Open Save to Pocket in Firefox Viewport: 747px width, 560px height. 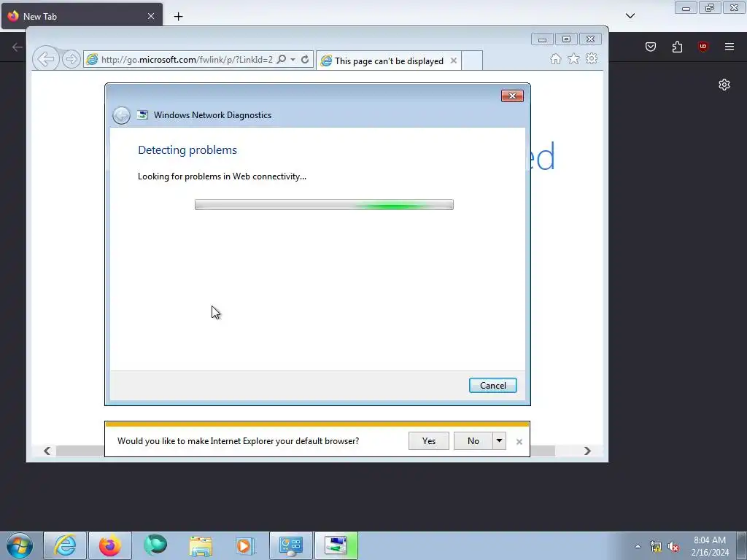click(651, 47)
